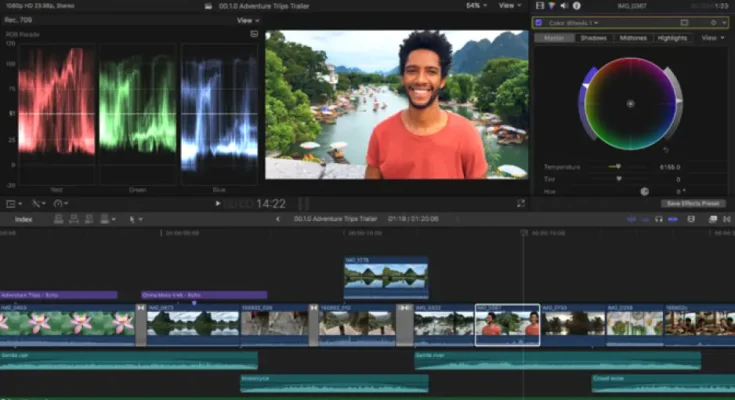735x400 pixels.
Task: Switch to the Midtones tab
Action: (633, 38)
